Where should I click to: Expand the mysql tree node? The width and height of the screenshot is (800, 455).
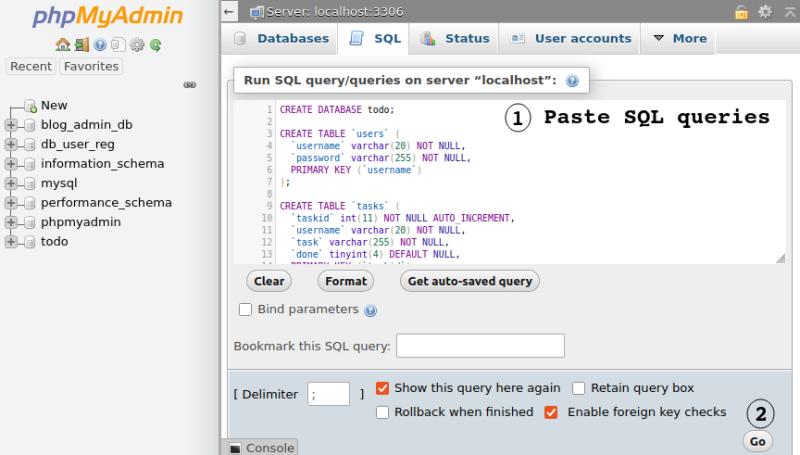(11, 183)
